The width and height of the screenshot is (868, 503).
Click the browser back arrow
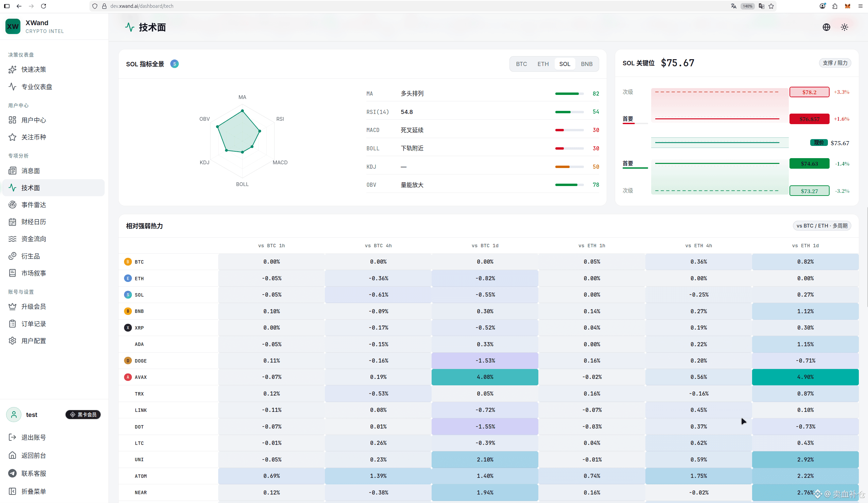click(19, 6)
